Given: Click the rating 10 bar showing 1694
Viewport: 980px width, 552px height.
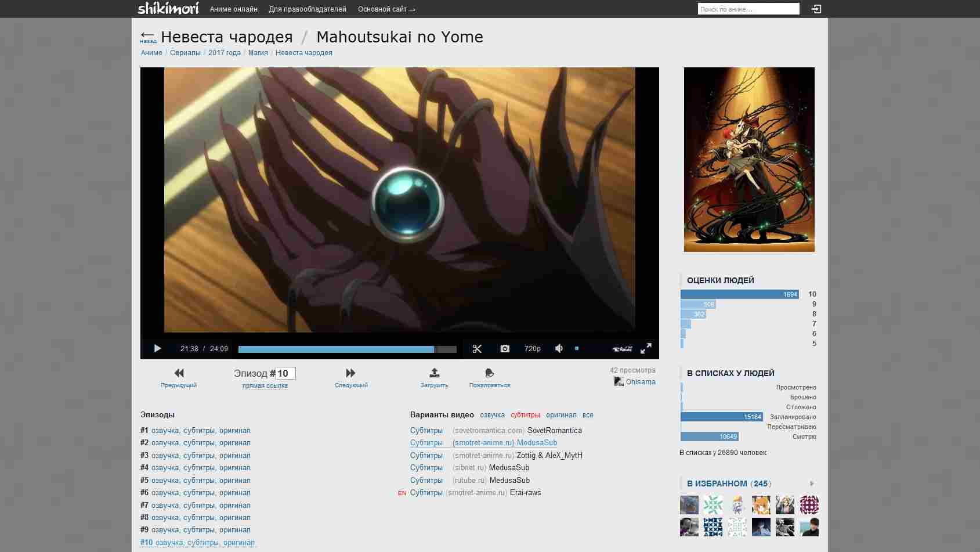Looking at the screenshot, I should click(x=740, y=294).
